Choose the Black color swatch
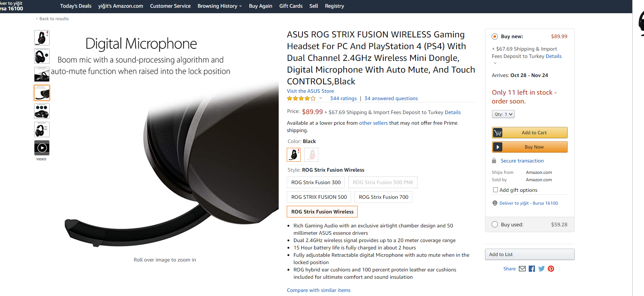 [294, 155]
